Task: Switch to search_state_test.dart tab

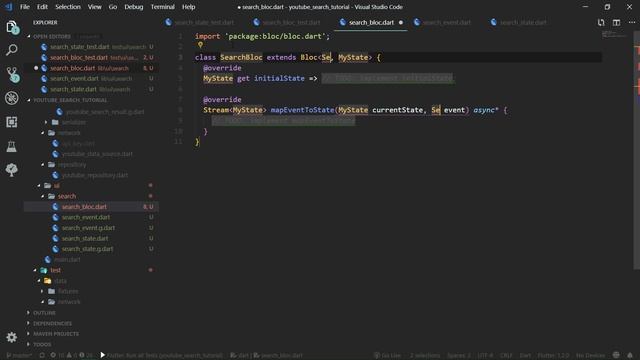Action: 200,22
